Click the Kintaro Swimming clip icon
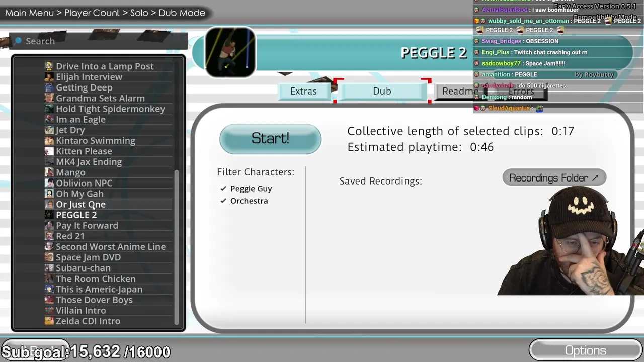This screenshot has height=362, width=644. [49, 141]
